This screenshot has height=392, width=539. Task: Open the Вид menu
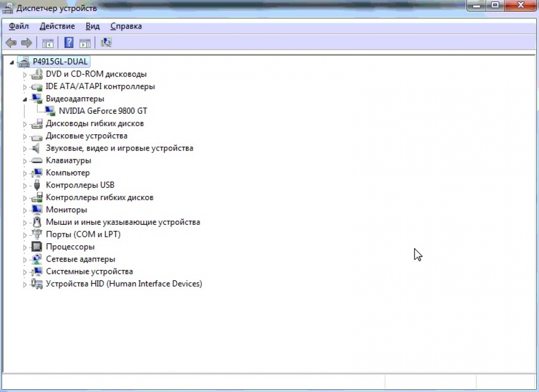click(93, 26)
